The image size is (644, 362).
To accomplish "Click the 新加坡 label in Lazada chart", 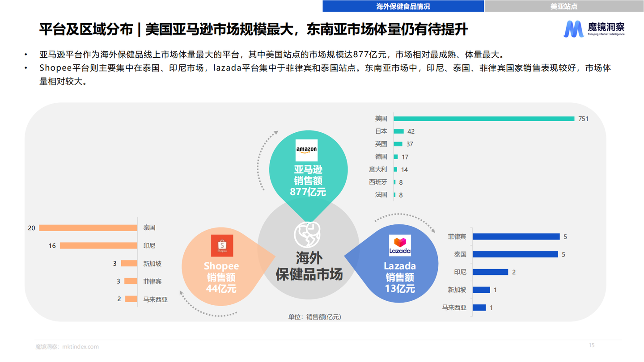I will pyautogui.click(x=457, y=290).
